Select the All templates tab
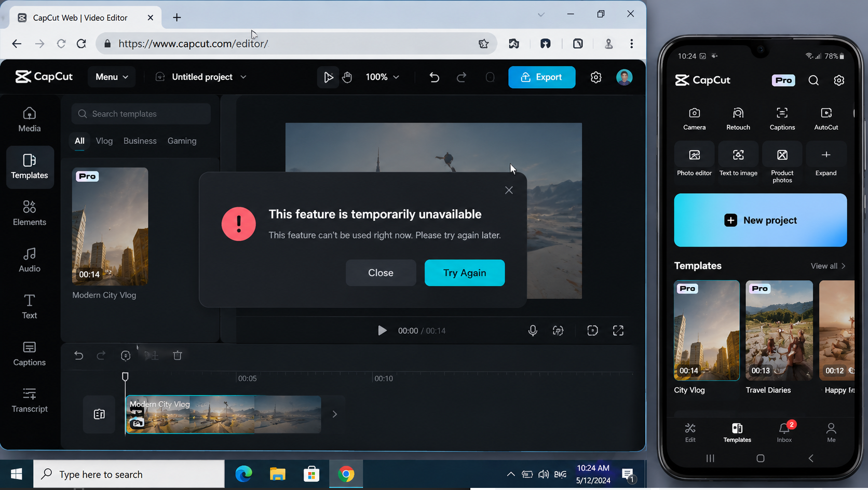This screenshot has height=490, width=868. (79, 141)
